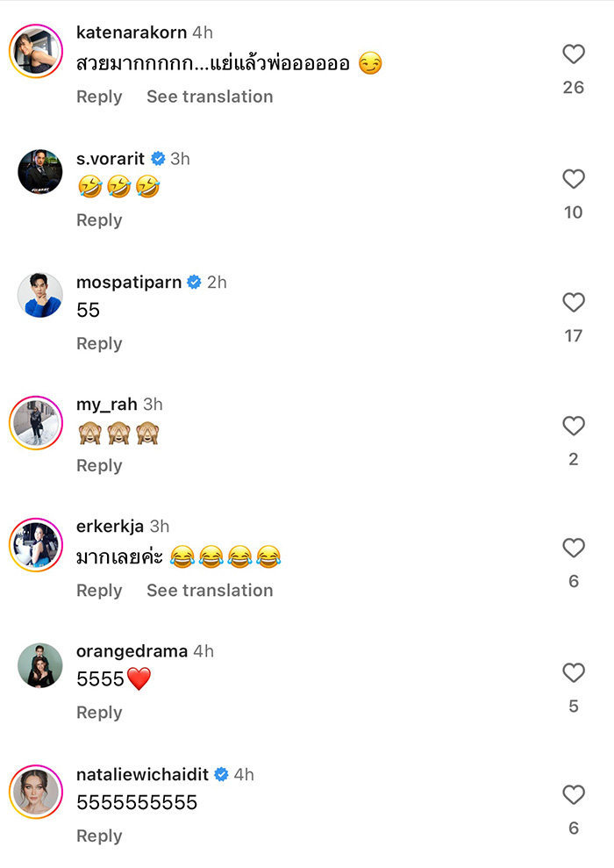
Task: See translation of erkerkja's comment
Action: click(210, 591)
